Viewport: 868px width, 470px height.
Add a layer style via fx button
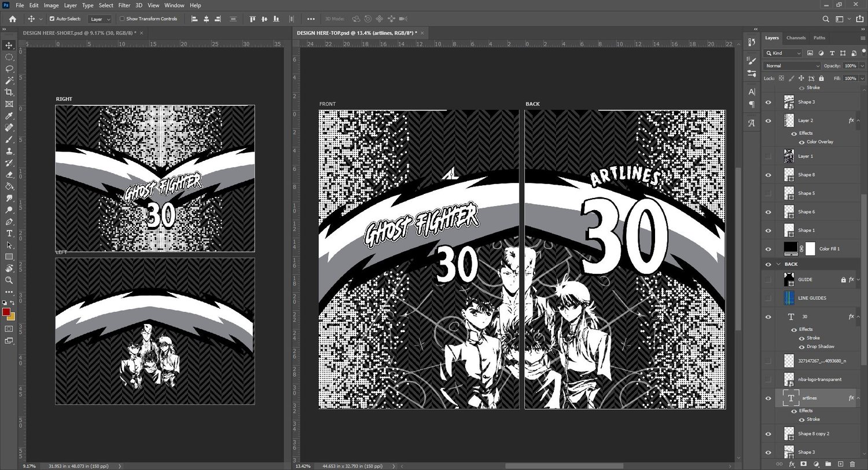coord(792,464)
